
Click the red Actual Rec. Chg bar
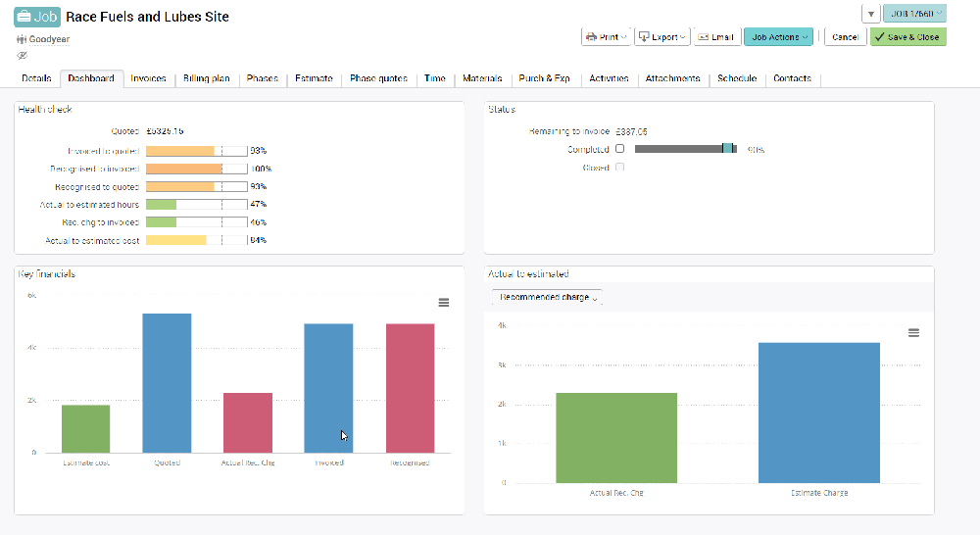point(248,422)
